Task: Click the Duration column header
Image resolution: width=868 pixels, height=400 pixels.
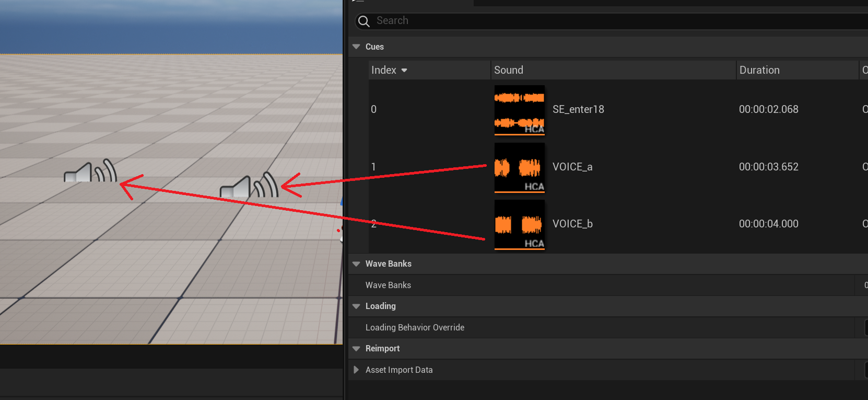Action: (x=759, y=70)
